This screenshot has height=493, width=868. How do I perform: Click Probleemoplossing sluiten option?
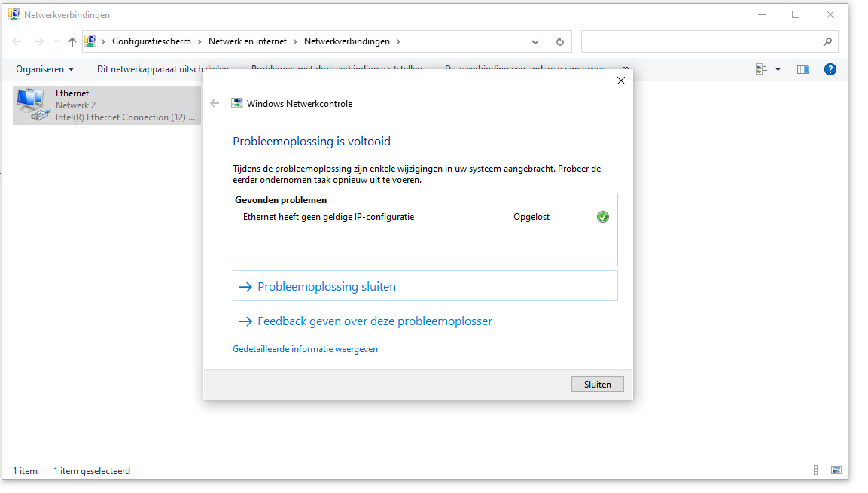(425, 286)
